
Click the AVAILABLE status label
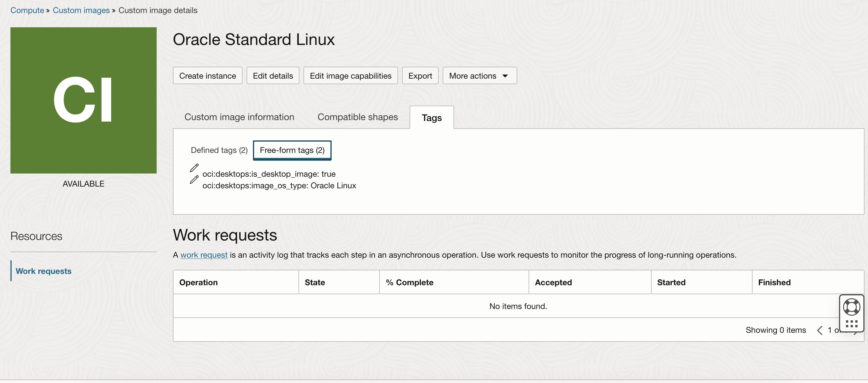tap(84, 184)
